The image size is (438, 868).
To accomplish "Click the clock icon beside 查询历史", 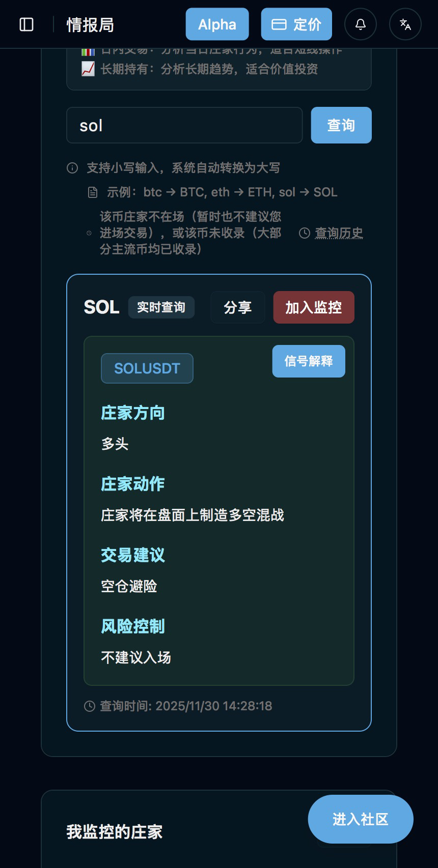I will point(304,233).
